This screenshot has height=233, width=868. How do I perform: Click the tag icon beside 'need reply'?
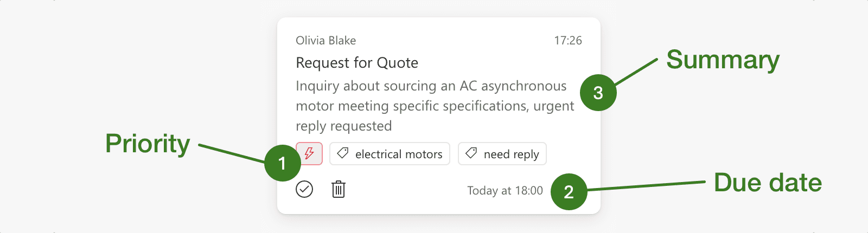471,154
